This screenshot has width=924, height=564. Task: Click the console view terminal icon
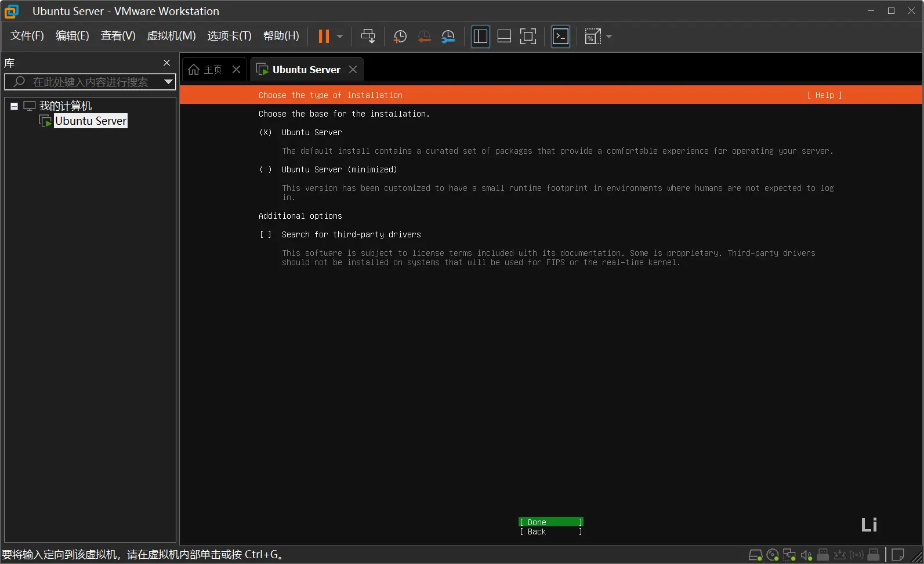(x=560, y=37)
